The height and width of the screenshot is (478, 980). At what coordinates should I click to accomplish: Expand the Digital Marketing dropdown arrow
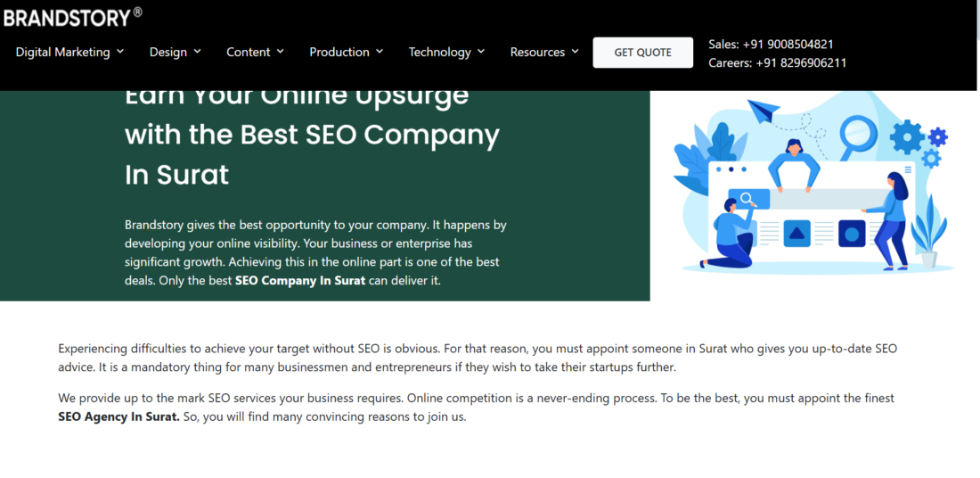point(120,52)
